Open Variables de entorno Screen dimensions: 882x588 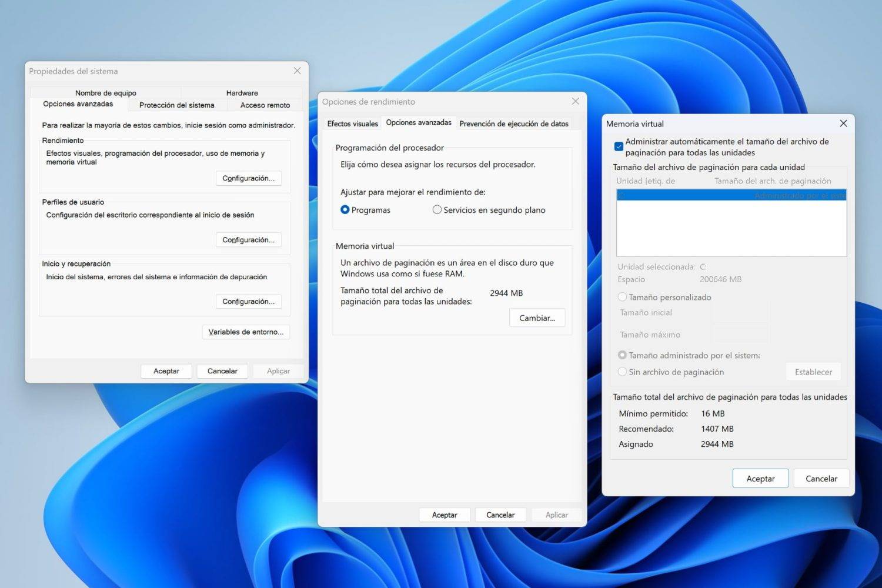pos(246,332)
